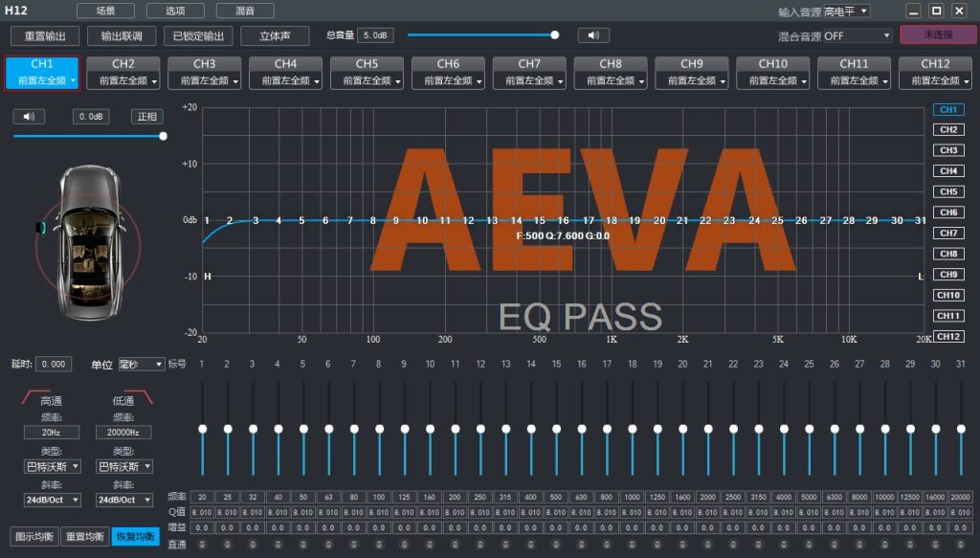Click the band 15 frequency 500 cell
The height and width of the screenshot is (558, 980).
coord(556,498)
